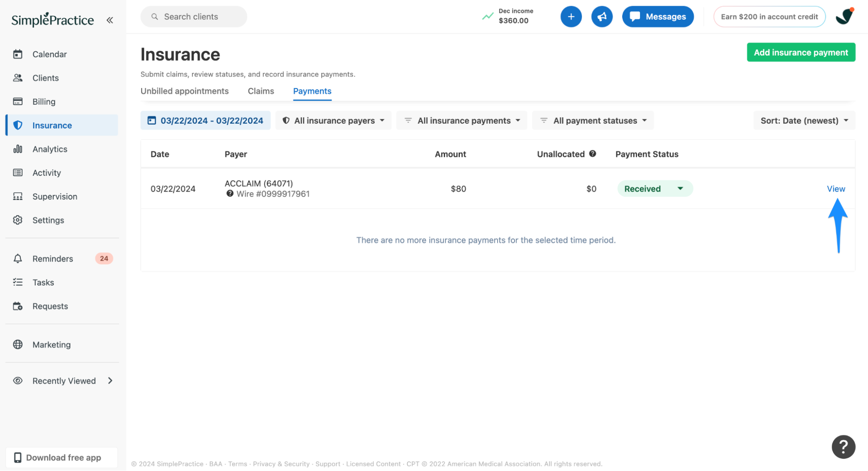Open the help question mark button
868x471 pixels.
click(843, 447)
